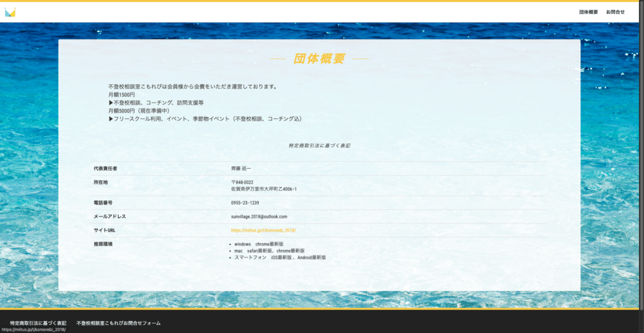The width and height of the screenshot is (644, 333).
Task: Select address 佐賀県伊万里市大坪町乙4006-1
Action: [264, 189]
